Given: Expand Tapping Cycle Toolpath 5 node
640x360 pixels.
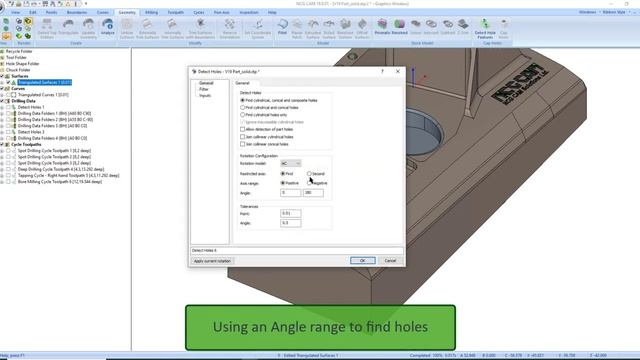Looking at the screenshot, I should point(2,176).
